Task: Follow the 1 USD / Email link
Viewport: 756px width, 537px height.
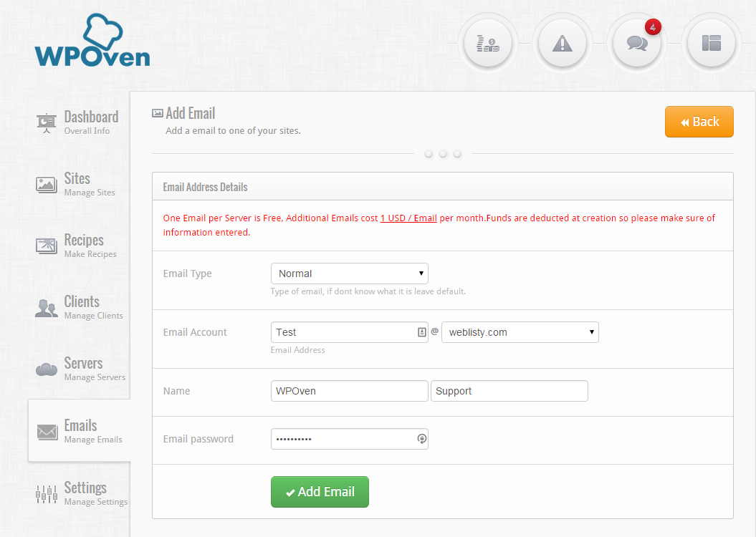Action: (x=408, y=218)
